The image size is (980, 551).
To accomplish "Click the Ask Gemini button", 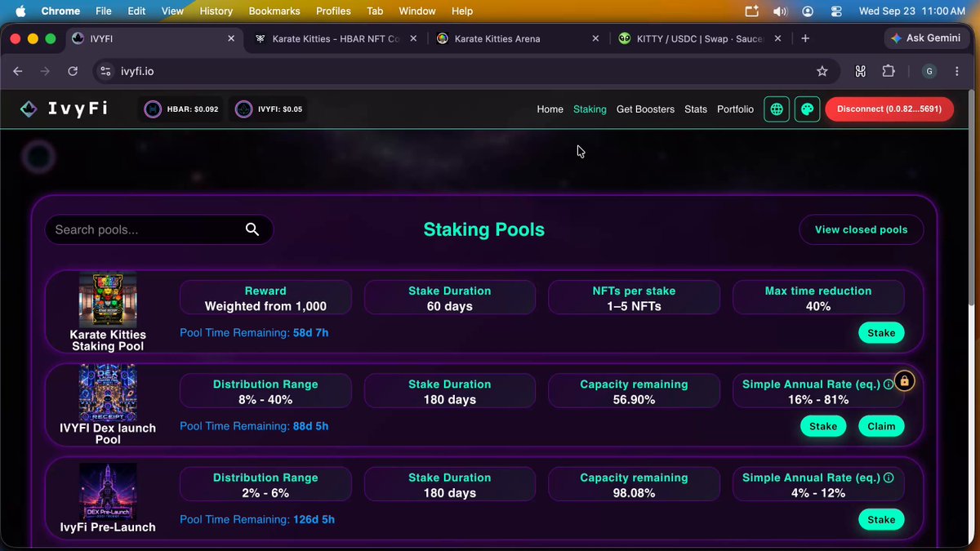I will coord(926,38).
